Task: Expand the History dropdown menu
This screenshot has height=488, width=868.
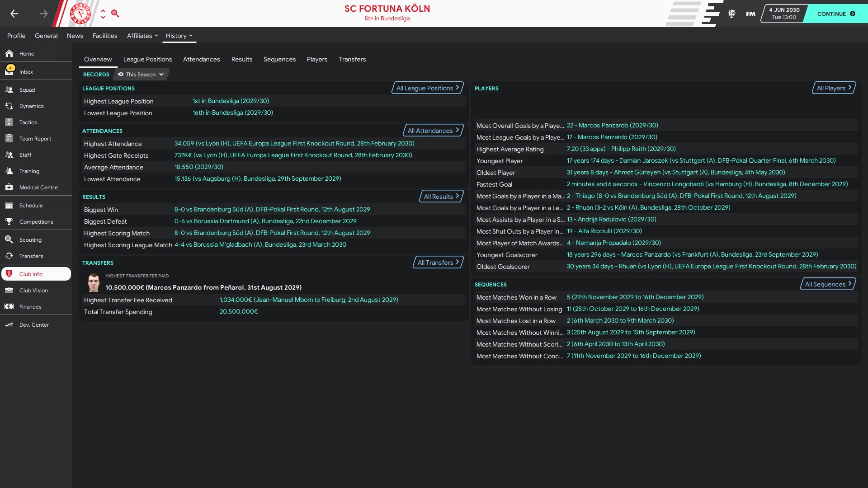Action: coord(179,36)
